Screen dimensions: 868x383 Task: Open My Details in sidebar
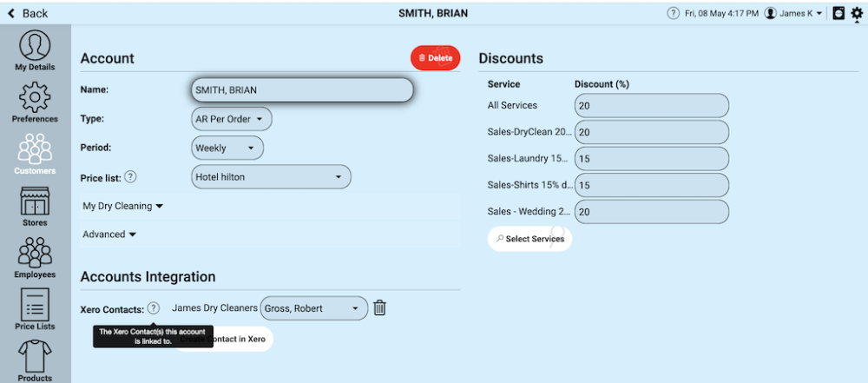35,50
